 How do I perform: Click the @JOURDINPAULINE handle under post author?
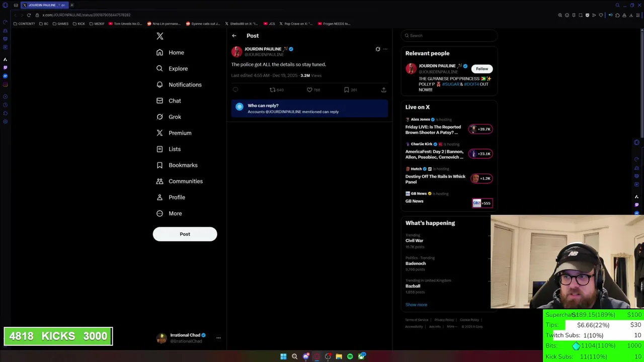(x=264, y=54)
